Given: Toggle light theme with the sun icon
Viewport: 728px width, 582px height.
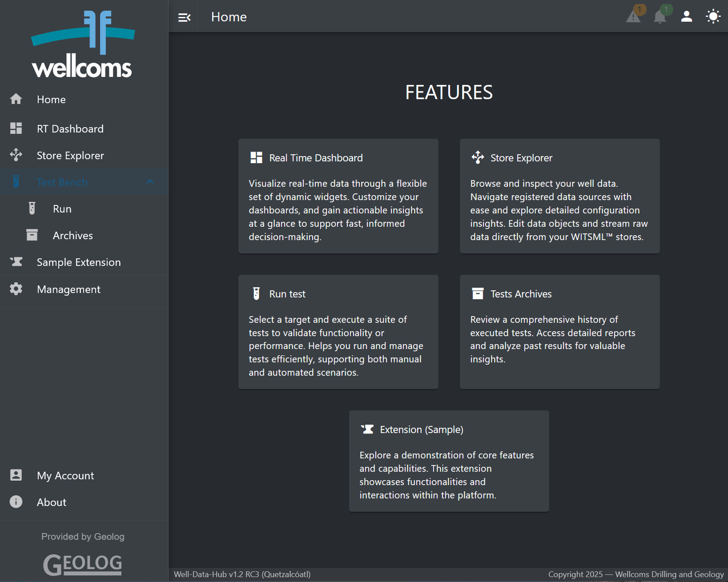Looking at the screenshot, I should click(x=713, y=17).
